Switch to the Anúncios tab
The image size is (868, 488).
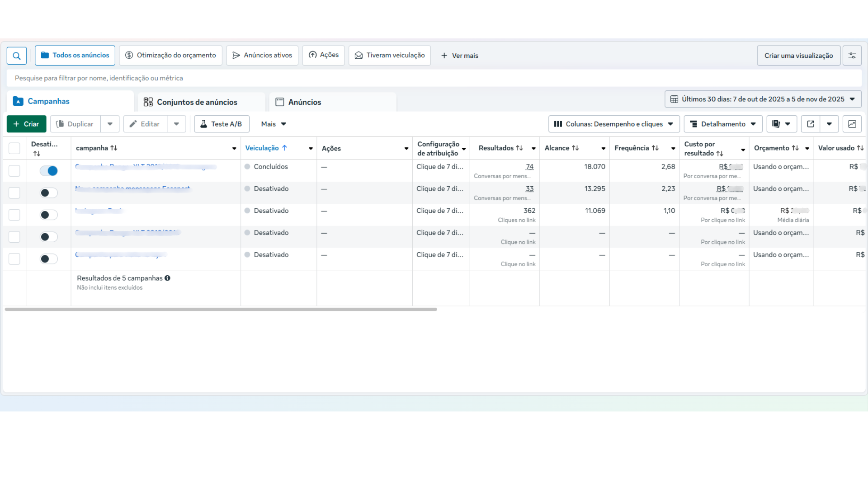(x=304, y=102)
